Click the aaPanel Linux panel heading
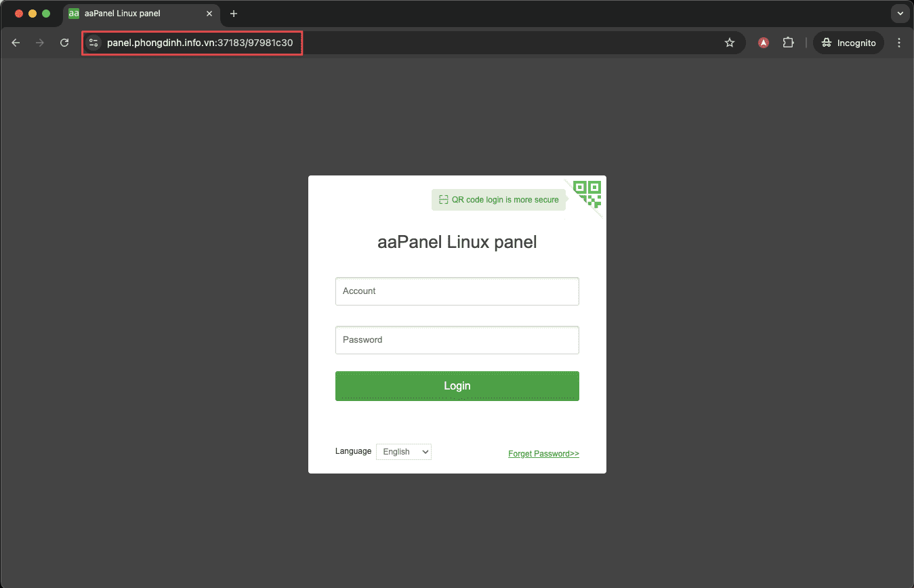The image size is (914, 588). pyautogui.click(x=457, y=243)
